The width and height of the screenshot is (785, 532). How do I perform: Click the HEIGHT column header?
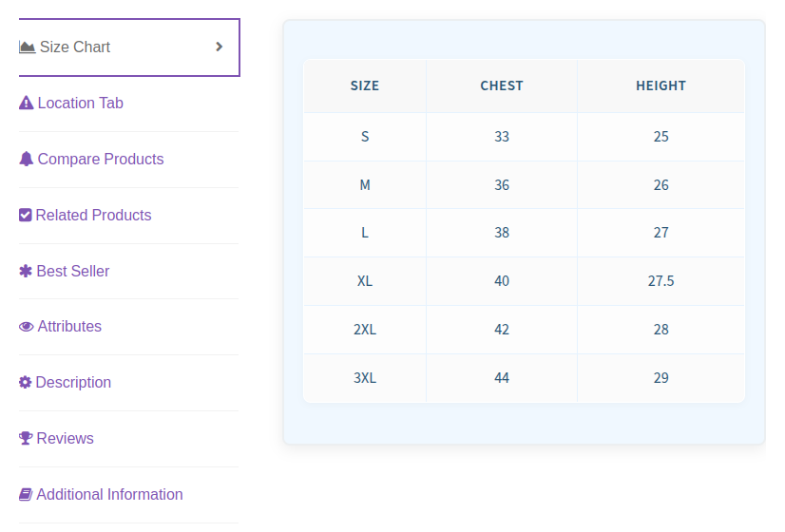(x=661, y=85)
